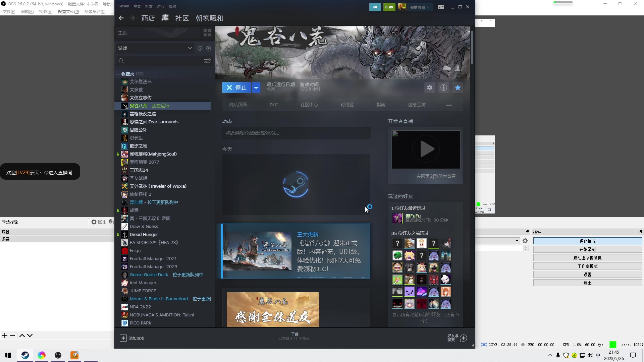This screenshot has height=362, width=644.
Task: Move the OBS scene up
Action: click(22, 336)
